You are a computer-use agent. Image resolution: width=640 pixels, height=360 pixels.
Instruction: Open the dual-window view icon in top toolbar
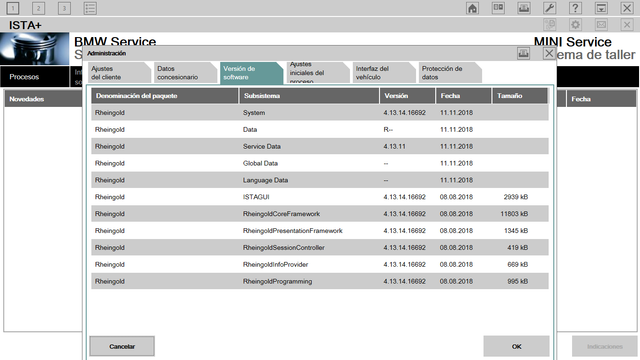click(x=498, y=8)
